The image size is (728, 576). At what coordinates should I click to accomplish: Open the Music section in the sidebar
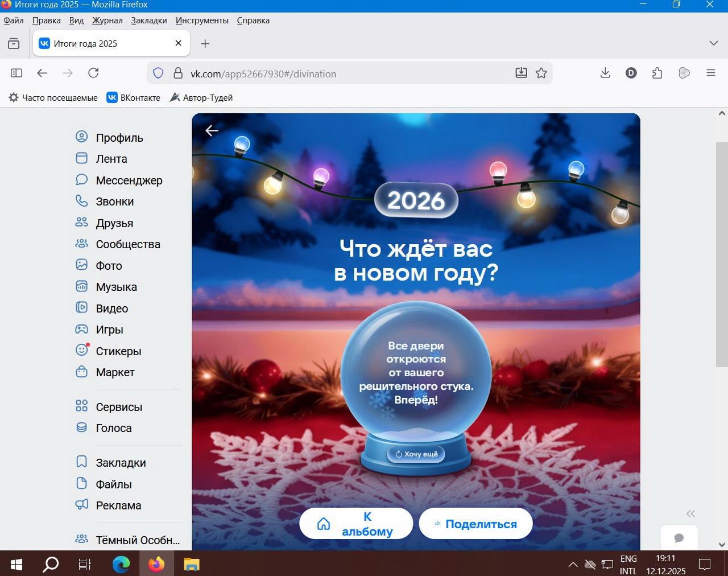[x=116, y=287]
